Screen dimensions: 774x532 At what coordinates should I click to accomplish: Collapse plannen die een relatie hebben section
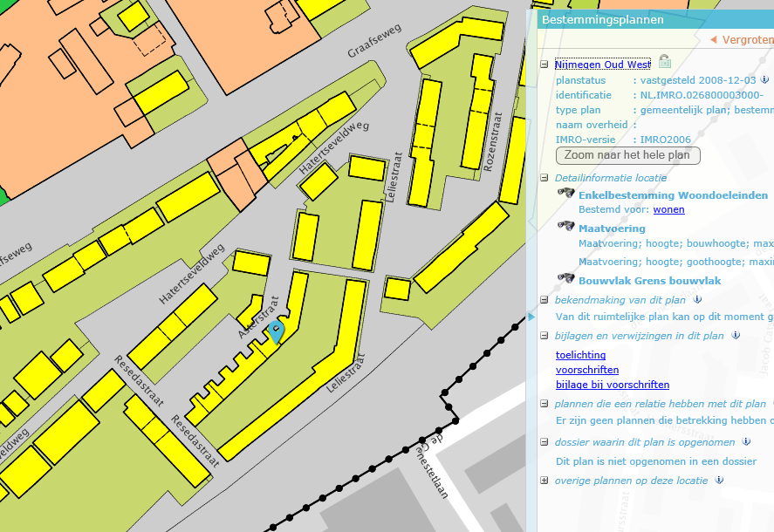[544, 404]
